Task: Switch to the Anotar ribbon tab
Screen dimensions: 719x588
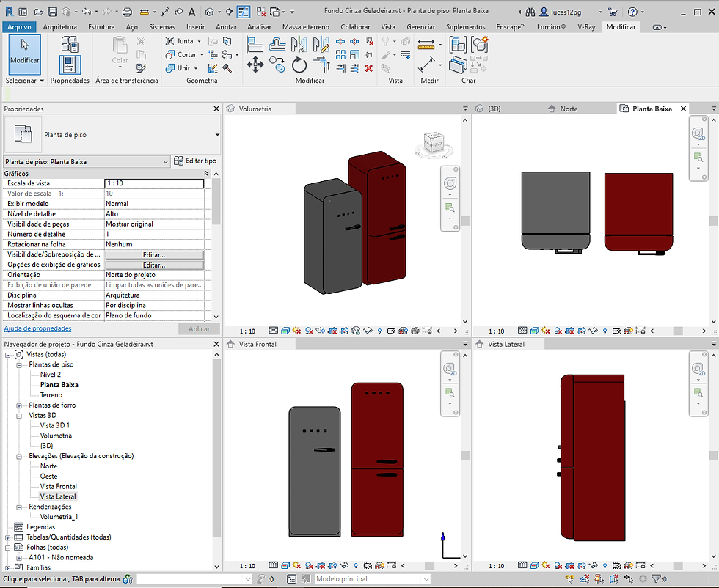Action: (x=226, y=27)
